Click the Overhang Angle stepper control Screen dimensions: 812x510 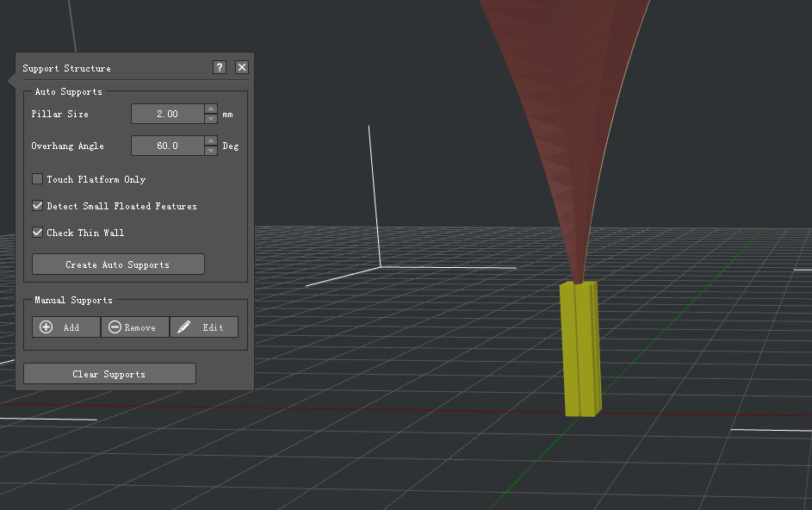210,145
